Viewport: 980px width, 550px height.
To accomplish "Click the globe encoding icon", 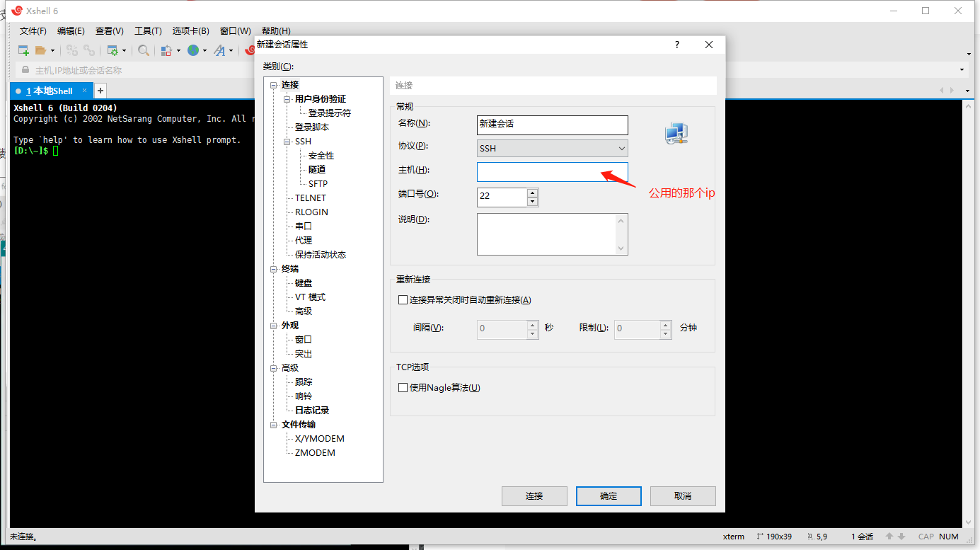I will click(x=193, y=50).
